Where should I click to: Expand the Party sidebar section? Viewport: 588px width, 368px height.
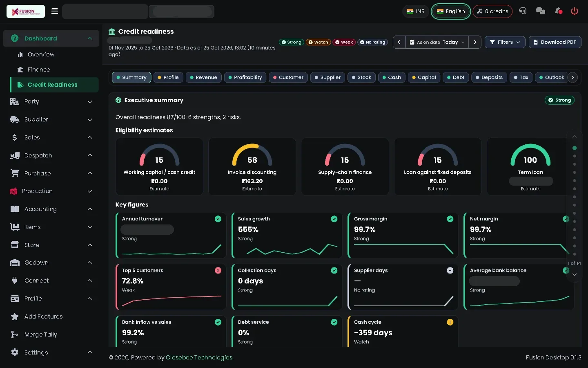pos(51,101)
